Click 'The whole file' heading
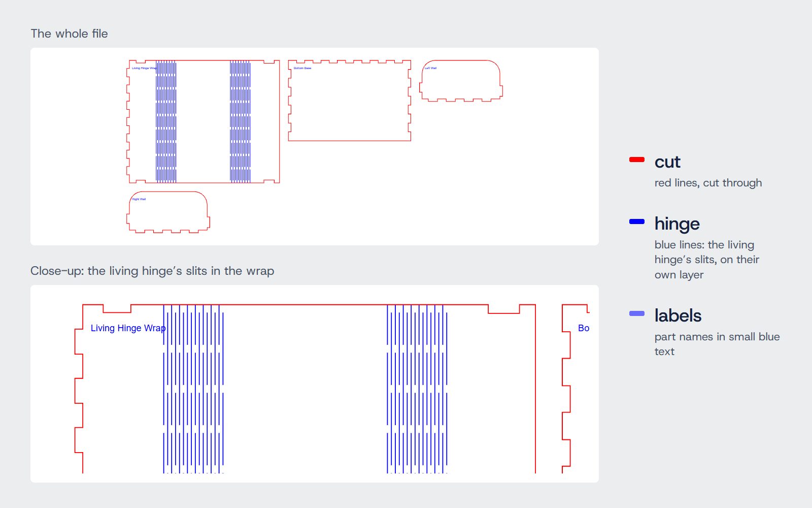 tap(69, 34)
